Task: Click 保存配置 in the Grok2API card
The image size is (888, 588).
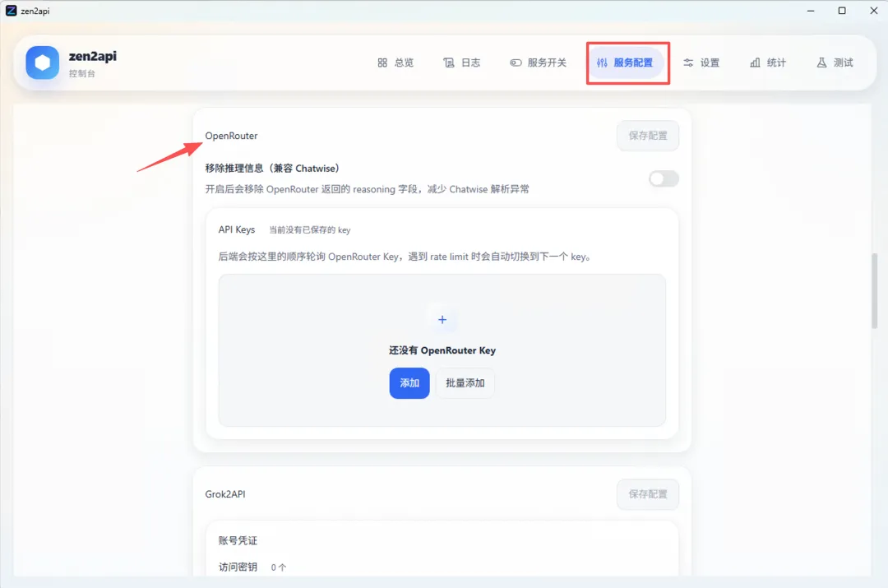Action: coord(648,494)
